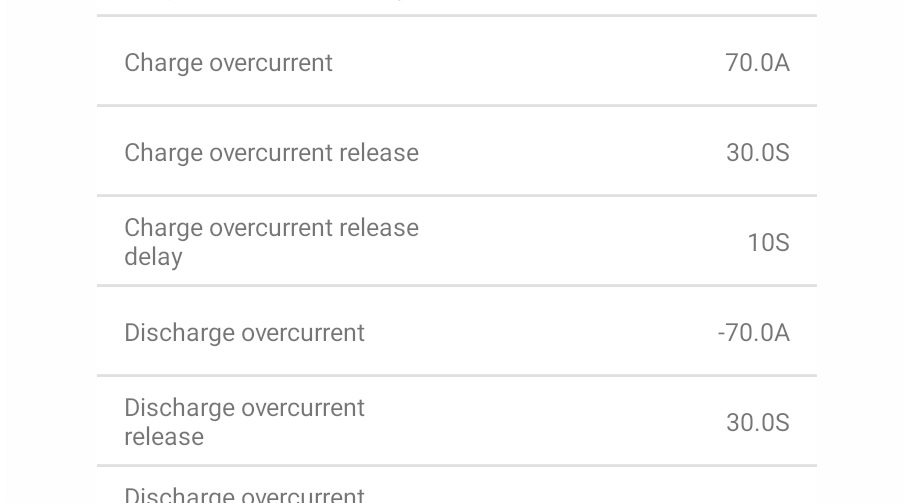
Task: Click the Charge overcurrent label text
Action: click(228, 63)
